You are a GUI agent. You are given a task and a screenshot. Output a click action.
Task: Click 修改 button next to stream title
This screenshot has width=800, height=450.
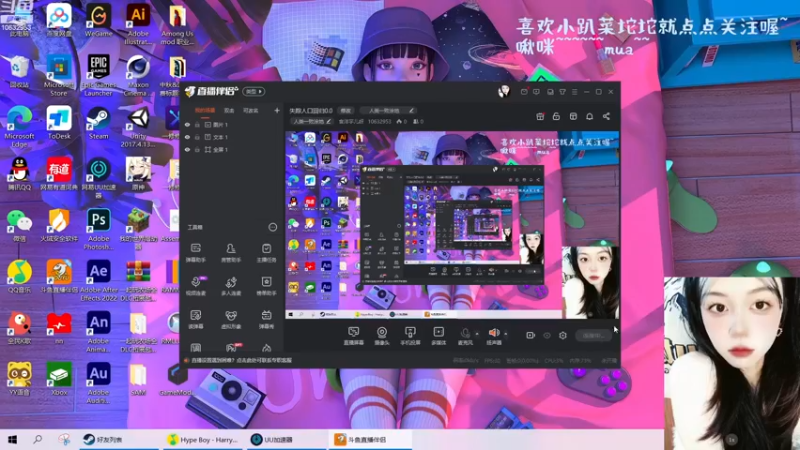pyautogui.click(x=346, y=110)
